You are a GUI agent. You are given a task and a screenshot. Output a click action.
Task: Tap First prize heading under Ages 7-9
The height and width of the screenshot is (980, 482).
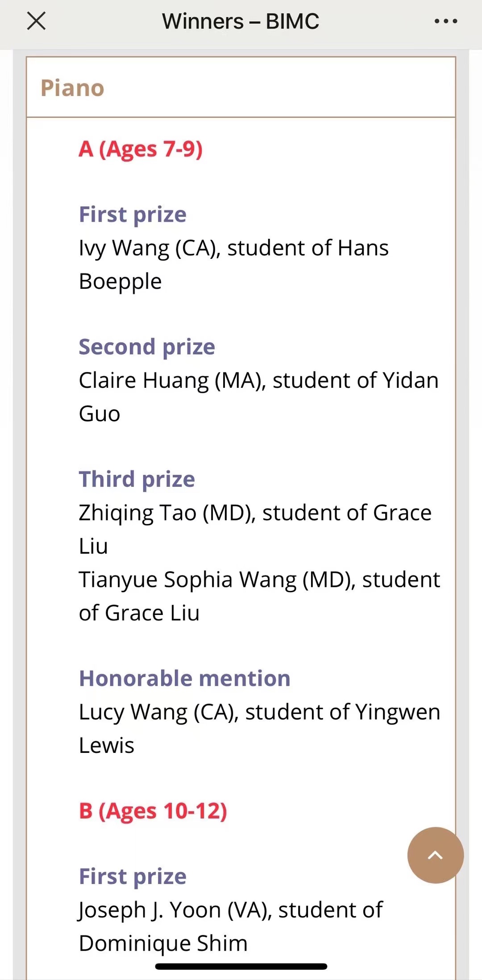(133, 215)
